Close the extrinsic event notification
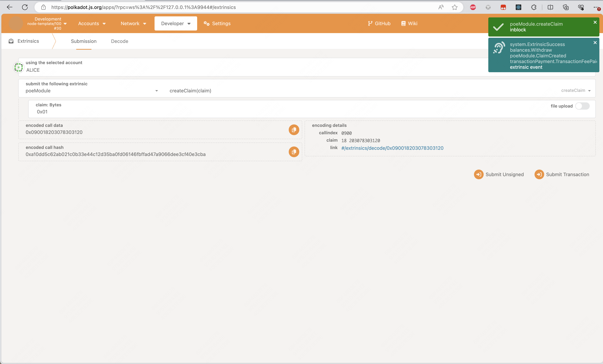This screenshot has height=364, width=603. (595, 43)
